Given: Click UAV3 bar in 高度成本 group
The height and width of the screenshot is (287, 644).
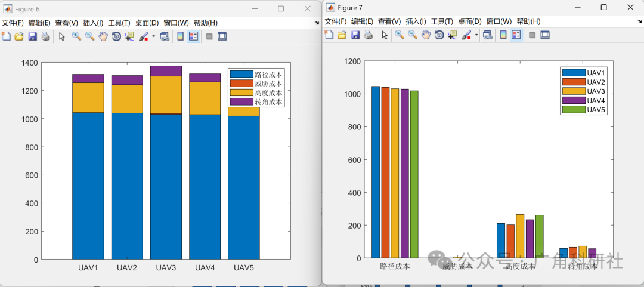Looking at the screenshot, I should (520, 236).
